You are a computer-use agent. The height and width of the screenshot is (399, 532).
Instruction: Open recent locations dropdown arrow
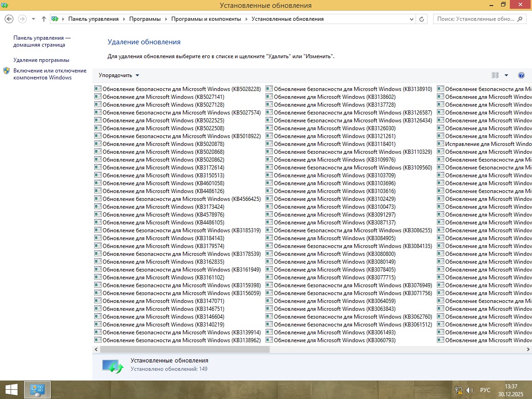pos(33,19)
